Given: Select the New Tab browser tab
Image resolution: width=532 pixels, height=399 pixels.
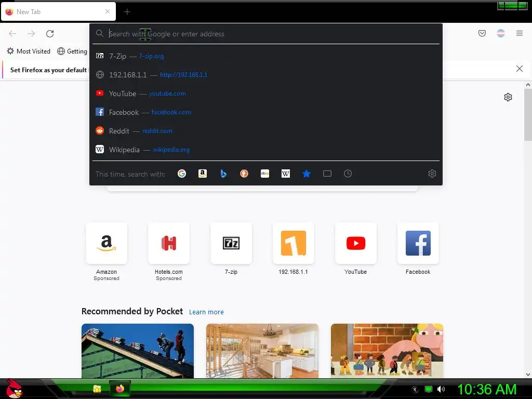Looking at the screenshot, I should (x=58, y=12).
